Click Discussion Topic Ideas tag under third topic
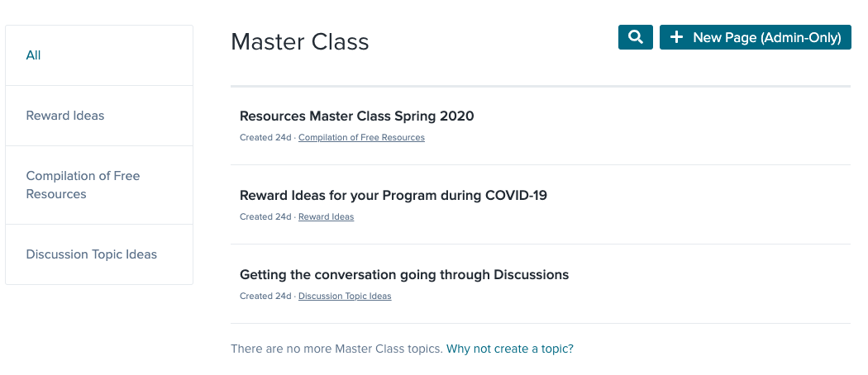Screen dimensions: 868x375 345,297
